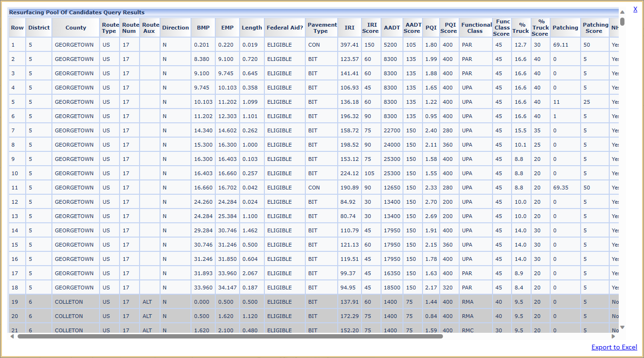
Task: Click Patching value 69.35 in row 11
Action: click(x=560, y=188)
